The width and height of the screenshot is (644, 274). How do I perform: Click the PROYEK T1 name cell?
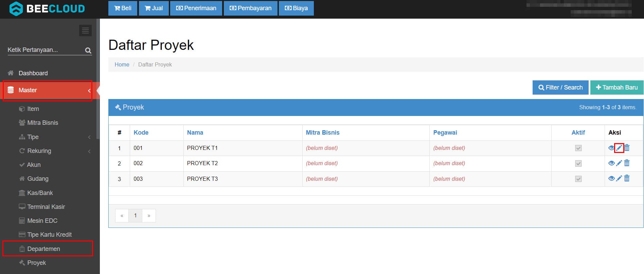point(243,148)
